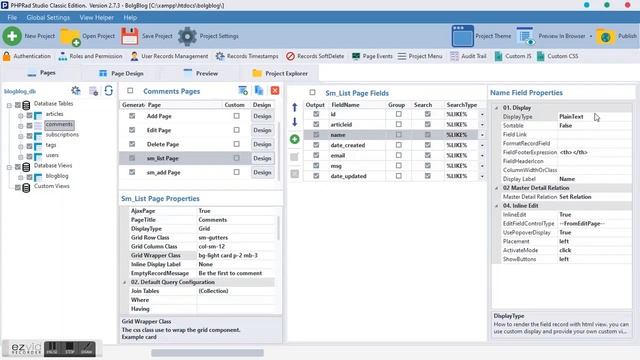This screenshot has width=640, height=360.
Task: Open Project folder icon
Action: tap(70, 37)
